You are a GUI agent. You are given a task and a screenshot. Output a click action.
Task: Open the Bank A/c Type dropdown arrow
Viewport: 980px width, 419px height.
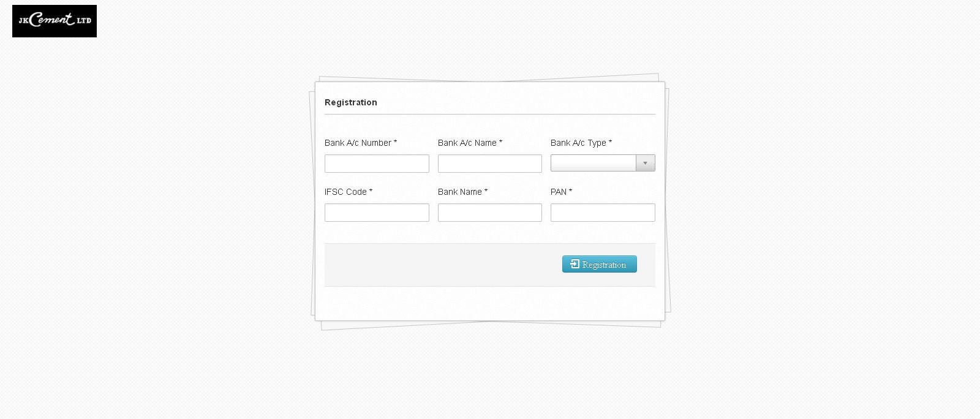click(645, 163)
